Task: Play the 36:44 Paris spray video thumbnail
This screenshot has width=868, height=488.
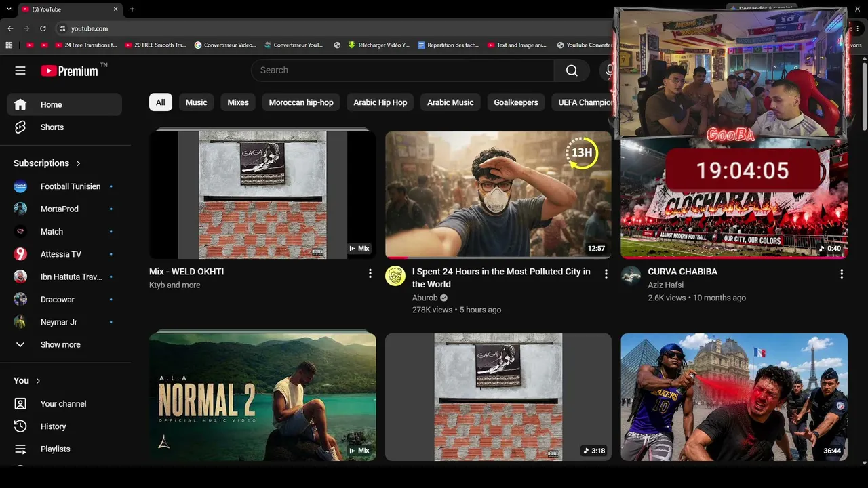Action: [x=734, y=397]
